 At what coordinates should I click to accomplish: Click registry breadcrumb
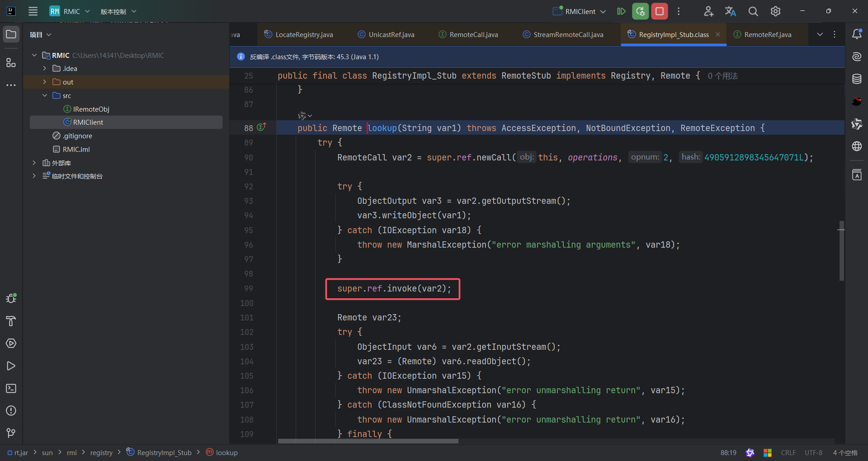101,453
